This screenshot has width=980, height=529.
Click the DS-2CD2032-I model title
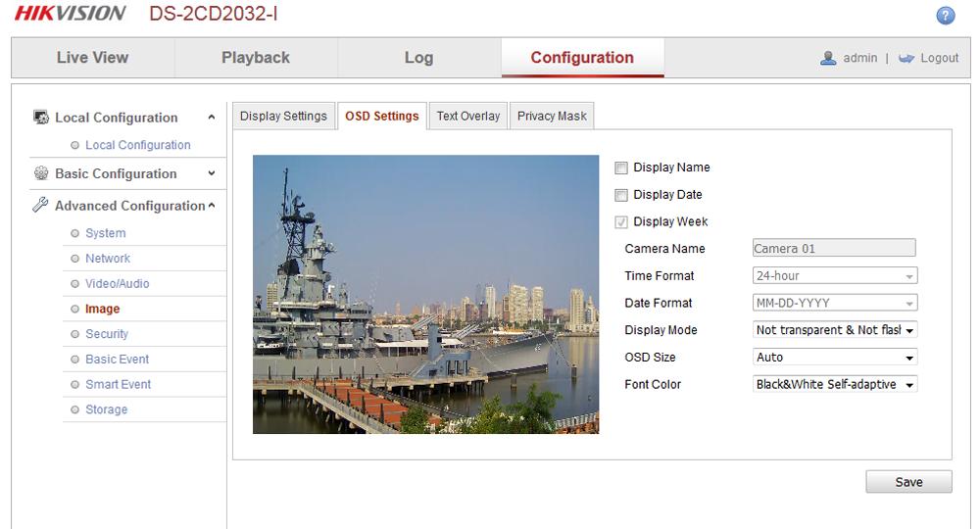[x=213, y=14]
